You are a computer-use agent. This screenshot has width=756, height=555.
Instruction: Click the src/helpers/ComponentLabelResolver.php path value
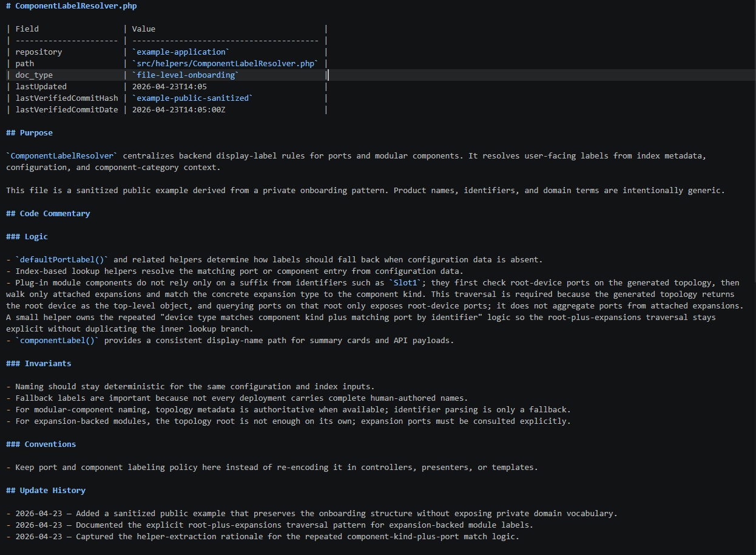click(224, 63)
